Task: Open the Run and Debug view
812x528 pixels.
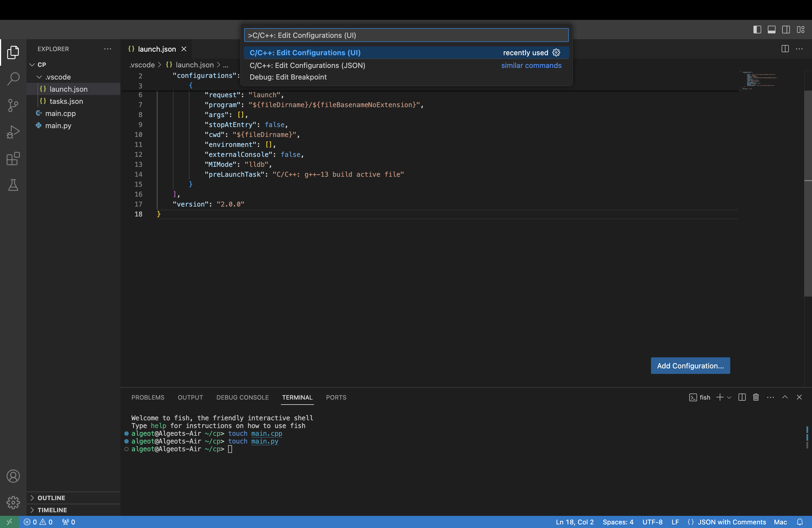Action: click(13, 132)
